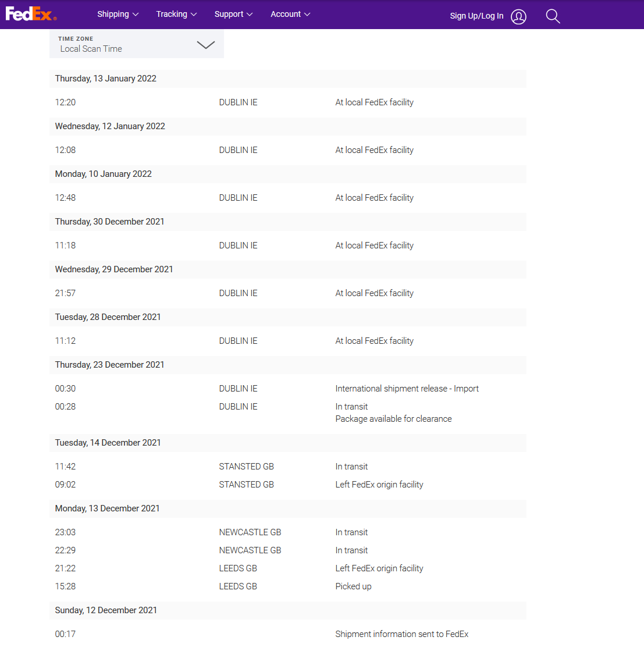This screenshot has height=651, width=644.
Task: Click the FedEx logo
Action: click(x=31, y=14)
